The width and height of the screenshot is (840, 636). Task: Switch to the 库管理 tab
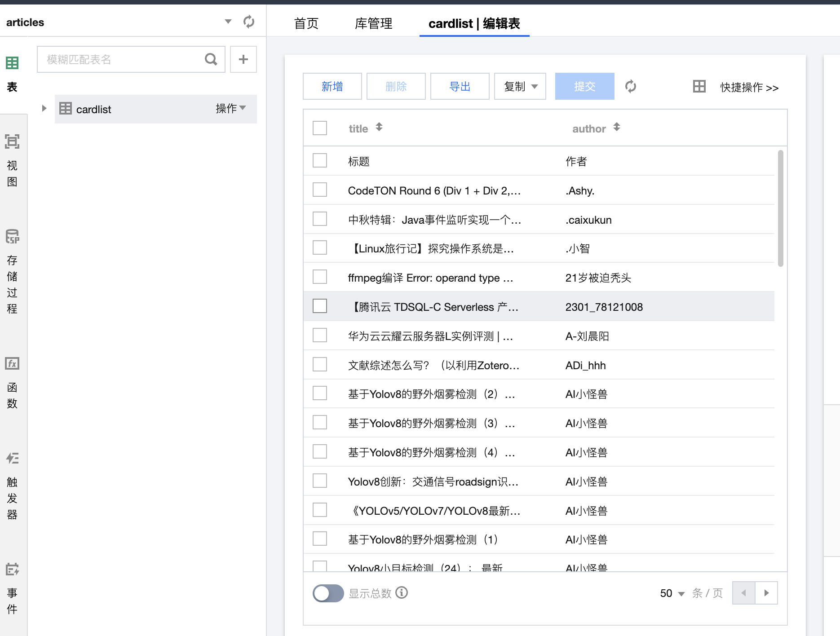pyautogui.click(x=373, y=23)
